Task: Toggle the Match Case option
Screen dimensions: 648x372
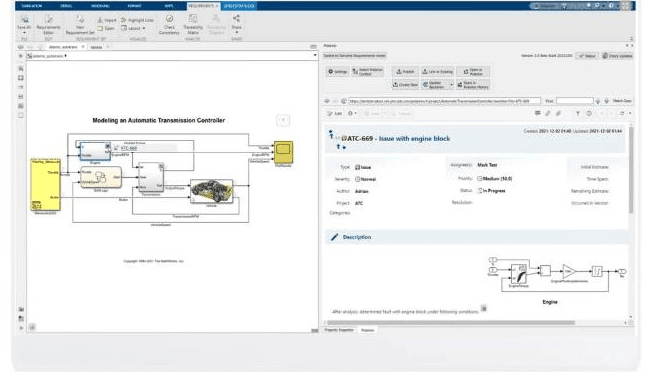Action: click(x=622, y=101)
